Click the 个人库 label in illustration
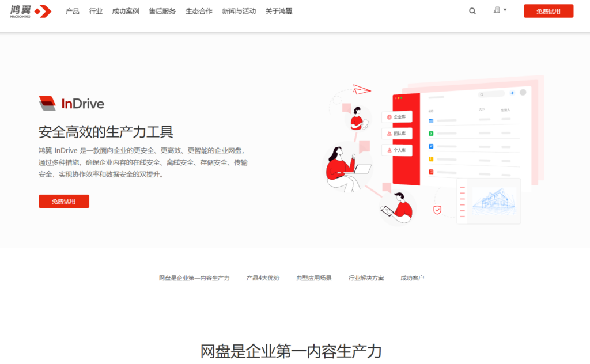The height and width of the screenshot is (364, 590). coord(397,150)
